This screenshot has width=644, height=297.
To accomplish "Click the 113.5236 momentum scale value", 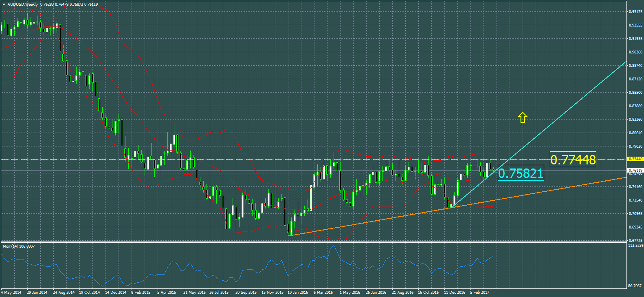I will (635, 246).
